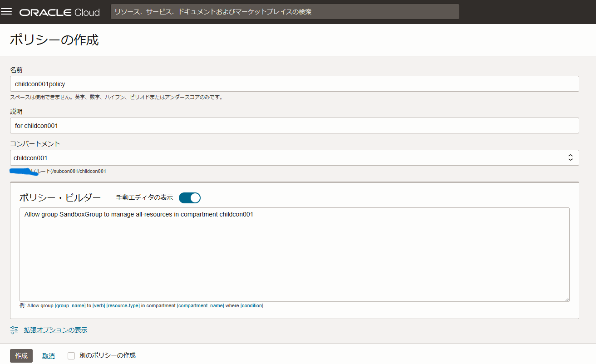The width and height of the screenshot is (596, 364).
Task: Open the condition example link
Action: (x=252, y=306)
